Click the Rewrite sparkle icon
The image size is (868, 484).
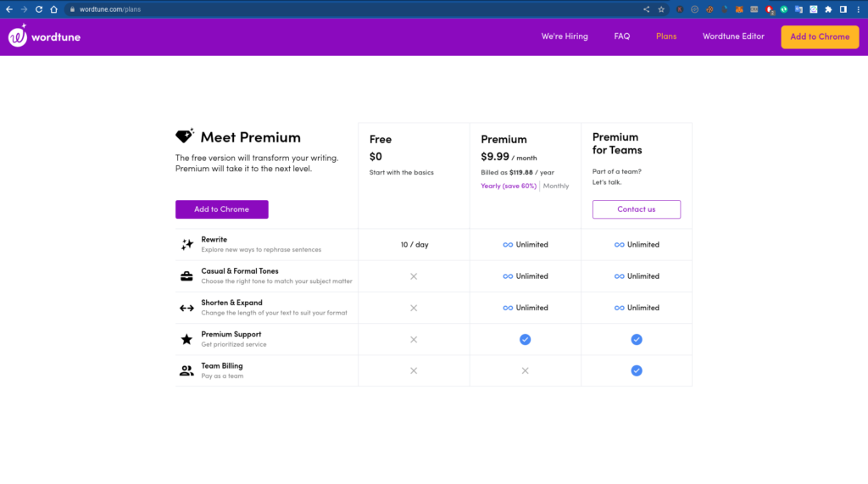point(187,244)
